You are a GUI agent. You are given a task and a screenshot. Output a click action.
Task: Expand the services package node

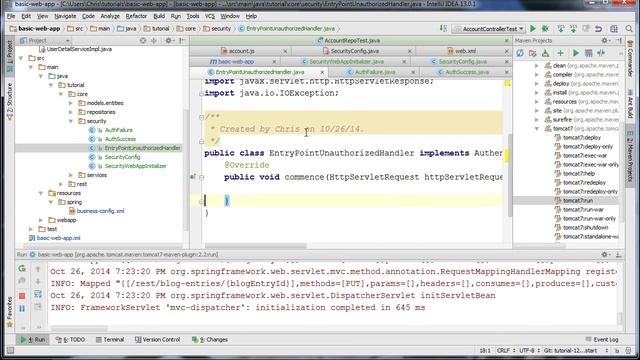click(x=71, y=175)
